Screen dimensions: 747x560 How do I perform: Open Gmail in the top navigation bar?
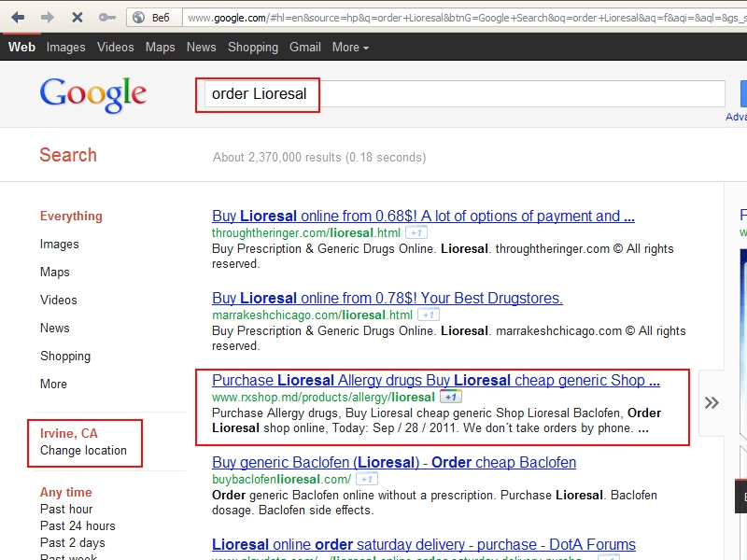(x=305, y=48)
